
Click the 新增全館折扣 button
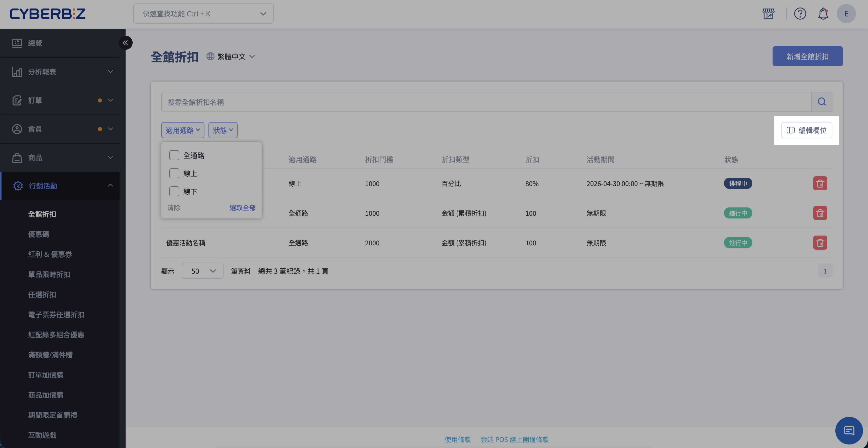tap(807, 56)
